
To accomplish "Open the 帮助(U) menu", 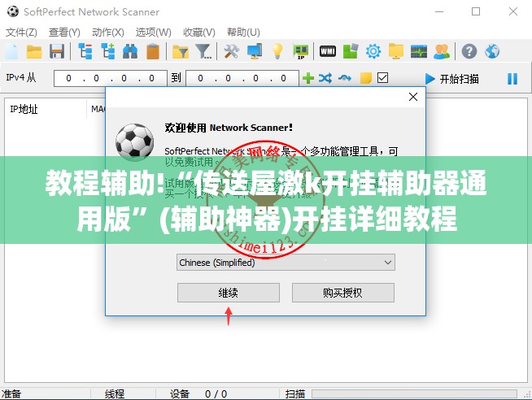I will 243,33.
